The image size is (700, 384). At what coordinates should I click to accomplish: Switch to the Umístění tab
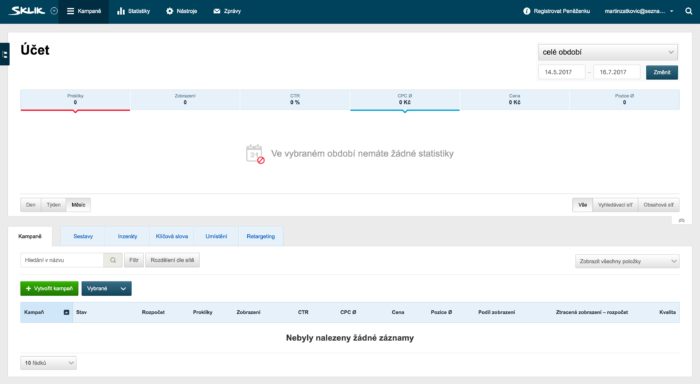(x=216, y=236)
